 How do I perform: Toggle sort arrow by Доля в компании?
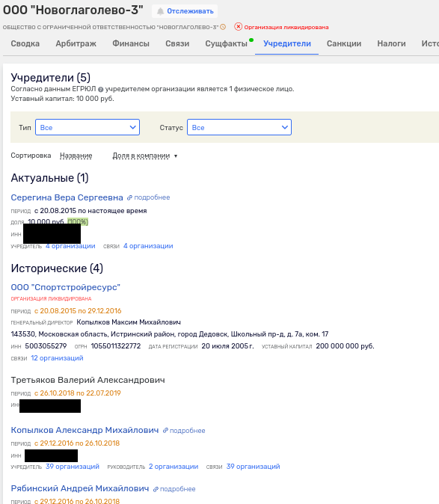point(176,156)
